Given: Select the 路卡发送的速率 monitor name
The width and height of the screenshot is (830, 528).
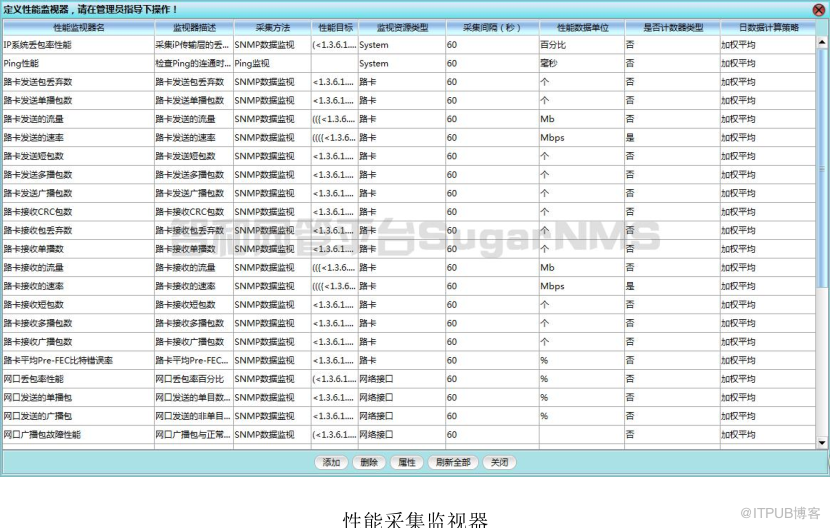Looking at the screenshot, I should (x=33, y=138).
